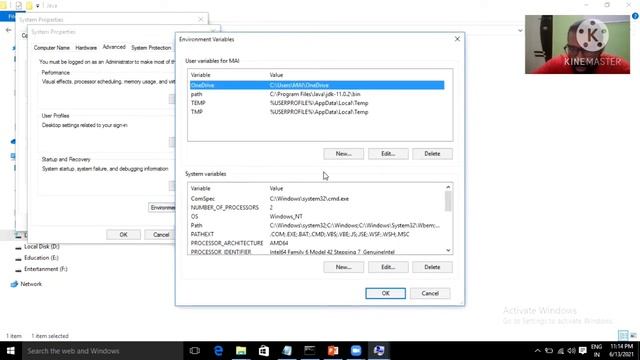Viewport: 640px width, 360px height.
Task: Click the Search the web and Windows box
Action: (x=102, y=351)
